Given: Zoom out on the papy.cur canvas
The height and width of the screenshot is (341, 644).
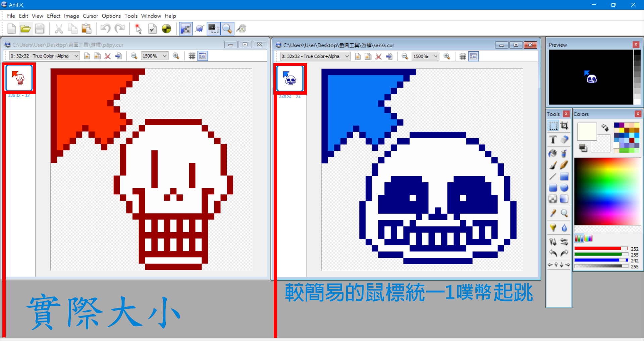Looking at the screenshot, I should (134, 56).
